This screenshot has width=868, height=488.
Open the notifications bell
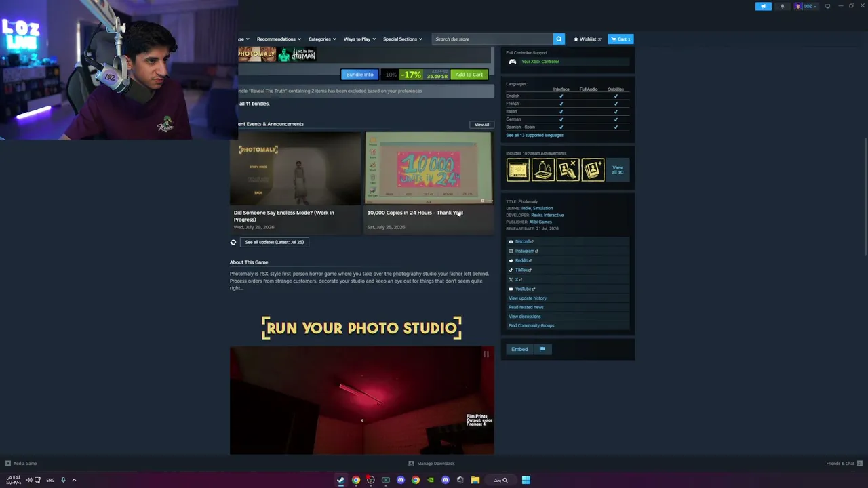(782, 6)
